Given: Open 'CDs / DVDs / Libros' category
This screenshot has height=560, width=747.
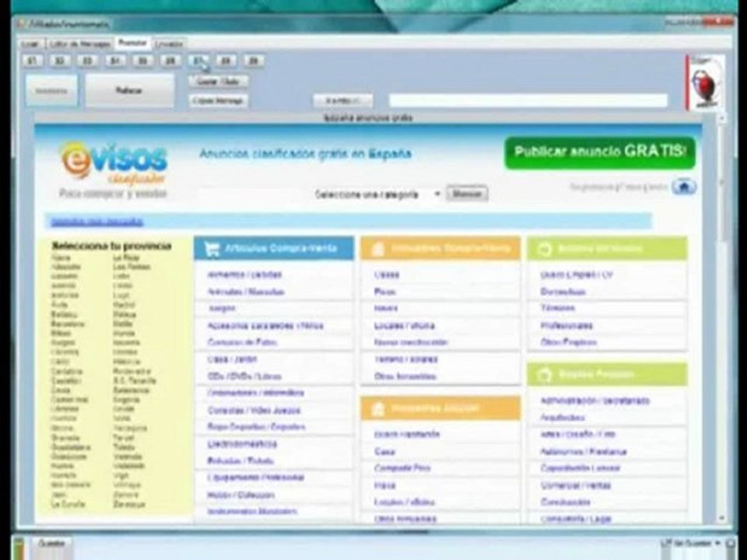Looking at the screenshot, I should point(244,376).
